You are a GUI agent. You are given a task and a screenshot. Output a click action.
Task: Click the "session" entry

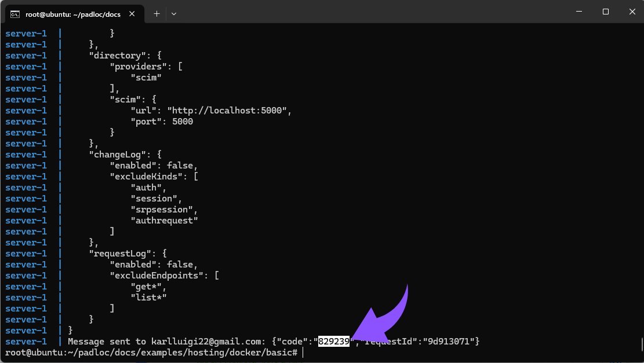(154, 199)
